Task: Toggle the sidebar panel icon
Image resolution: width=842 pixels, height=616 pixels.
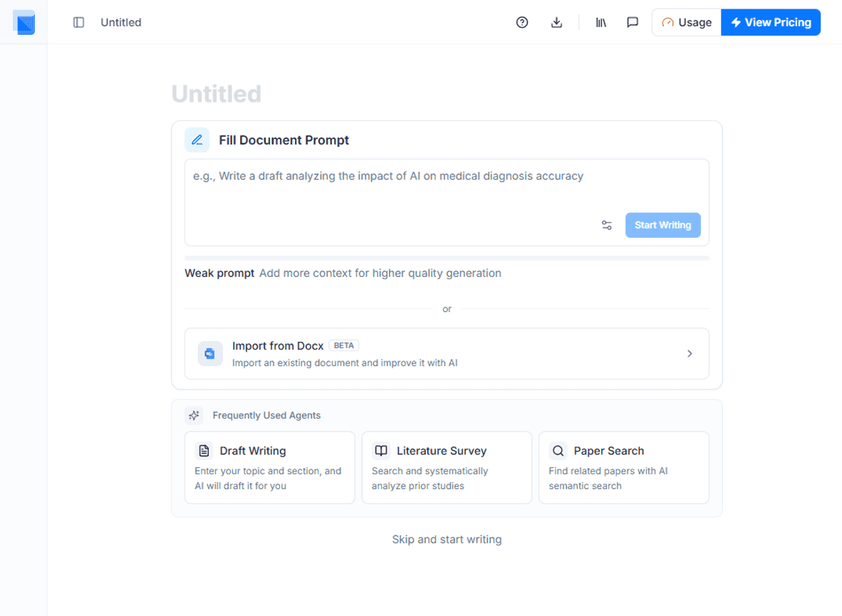Action: [79, 23]
